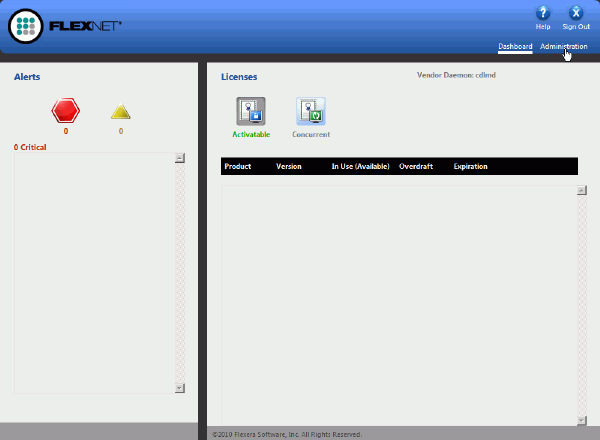Select the Activatable licenses icon

coord(250,111)
